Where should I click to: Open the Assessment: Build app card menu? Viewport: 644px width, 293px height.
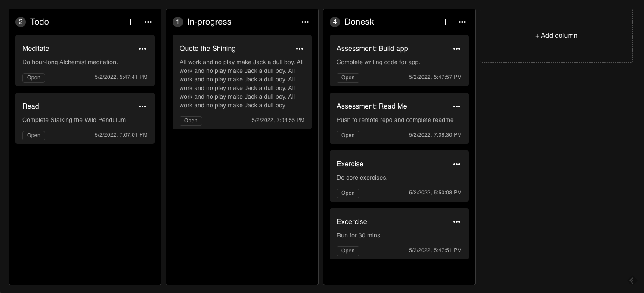click(457, 49)
